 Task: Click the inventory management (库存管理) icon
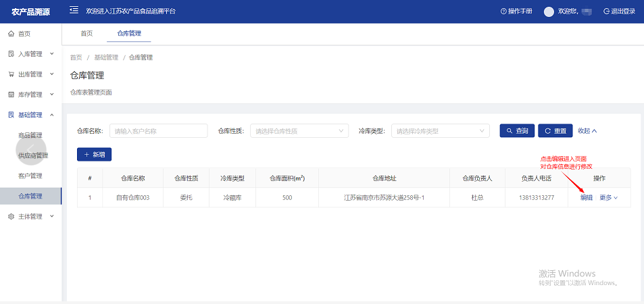click(11, 95)
